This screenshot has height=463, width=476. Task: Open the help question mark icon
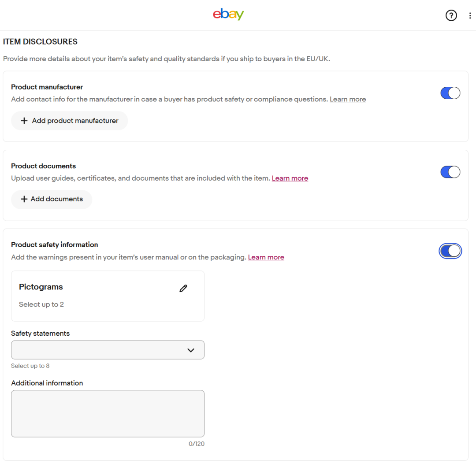(451, 15)
